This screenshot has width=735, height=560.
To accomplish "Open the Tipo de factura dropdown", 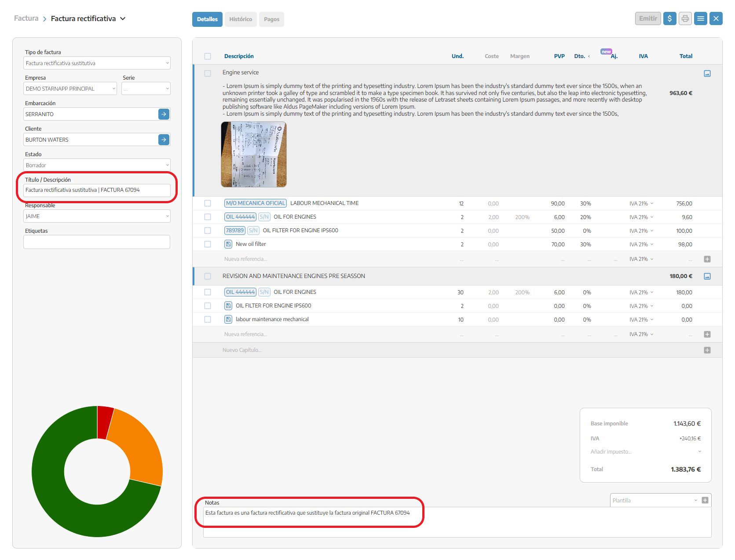I will pos(97,63).
